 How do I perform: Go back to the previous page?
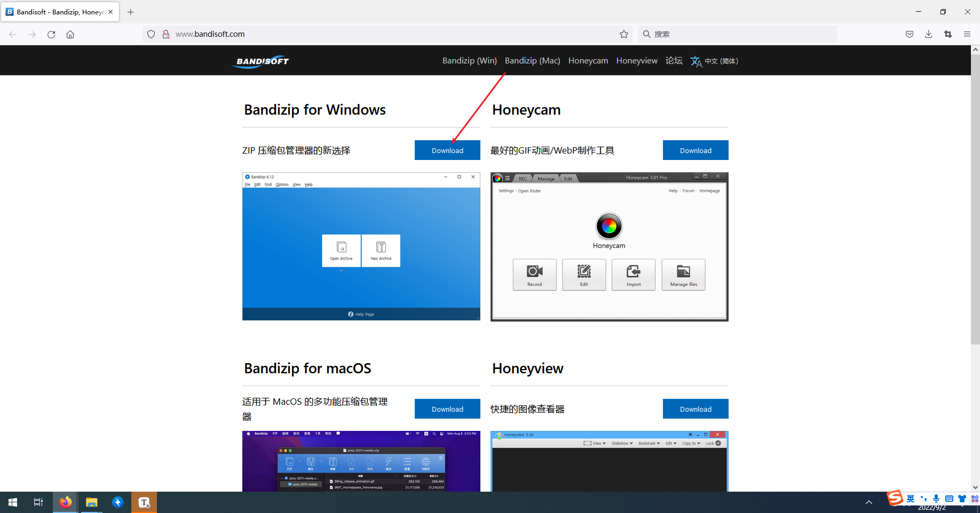(x=13, y=34)
